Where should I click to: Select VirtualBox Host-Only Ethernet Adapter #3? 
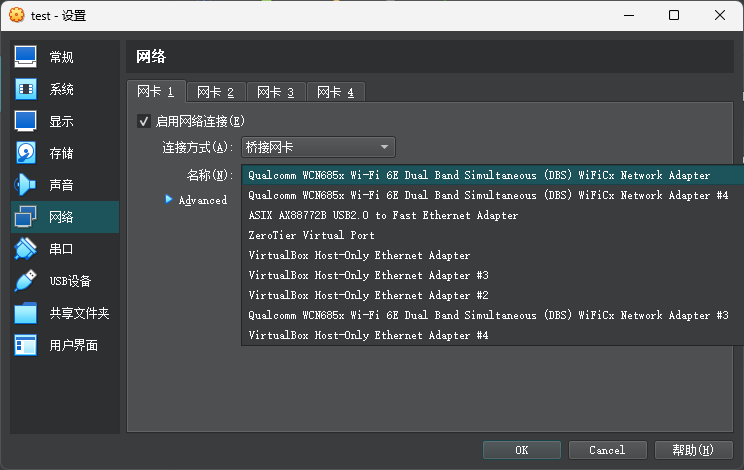tap(367, 275)
